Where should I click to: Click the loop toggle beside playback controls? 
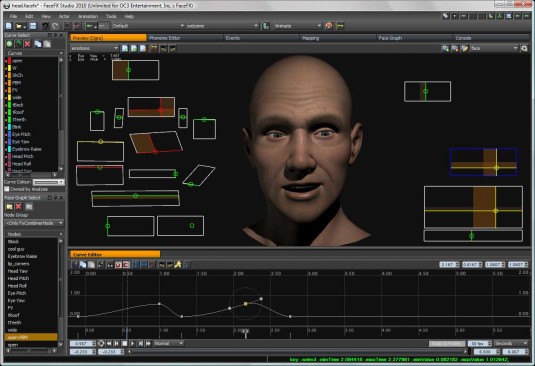click(x=101, y=343)
